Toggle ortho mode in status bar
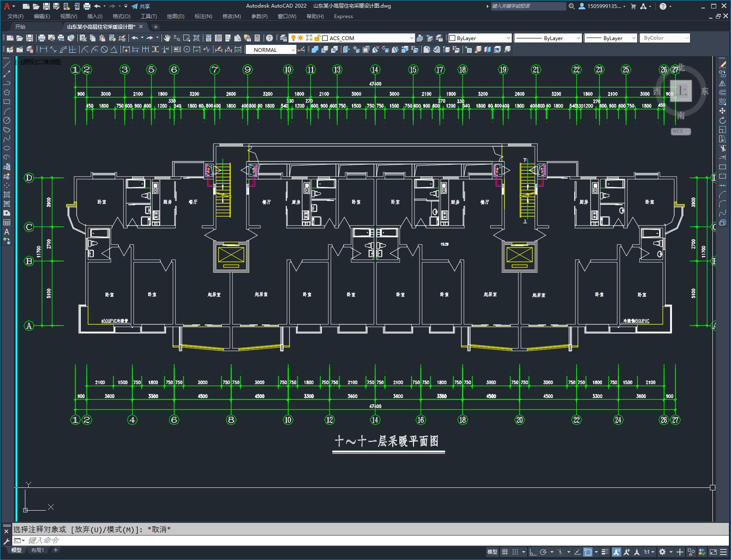The image size is (731, 560). (533, 552)
